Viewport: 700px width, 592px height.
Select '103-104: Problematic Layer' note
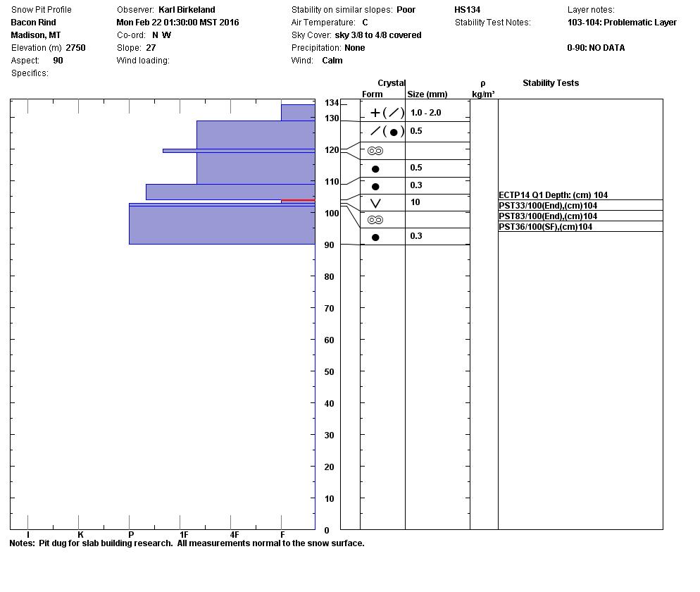click(622, 23)
